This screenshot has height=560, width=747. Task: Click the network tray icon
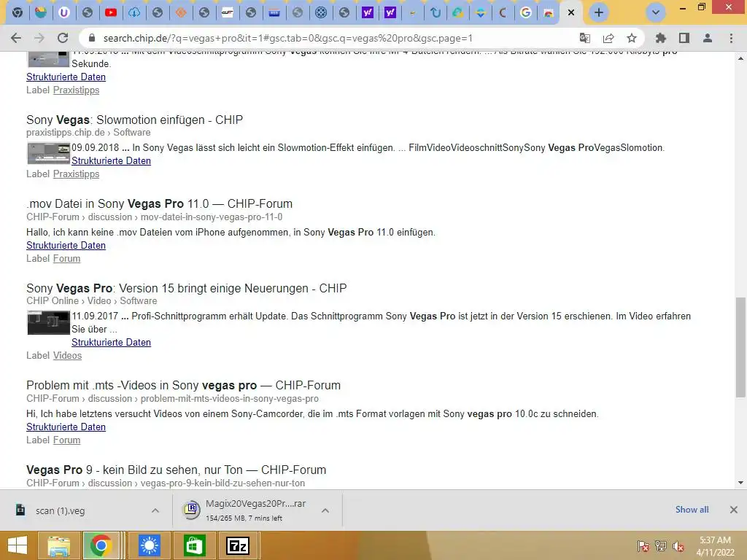click(x=661, y=546)
